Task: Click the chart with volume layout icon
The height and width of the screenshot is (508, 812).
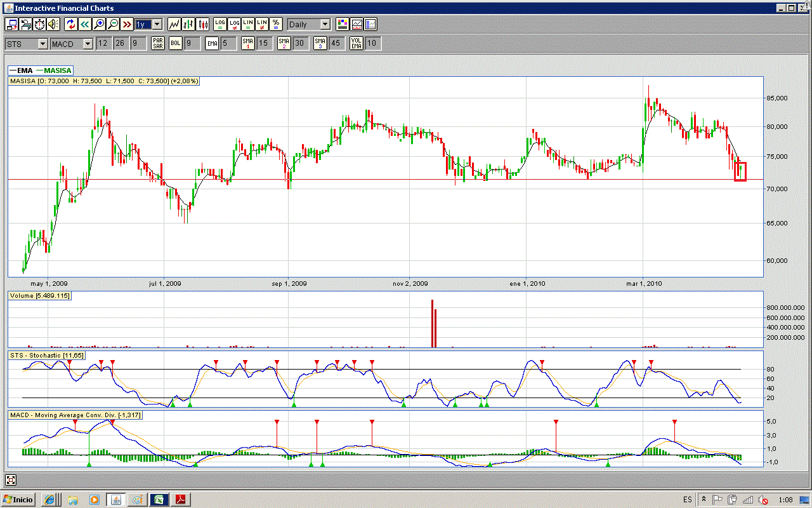Action: (357, 24)
